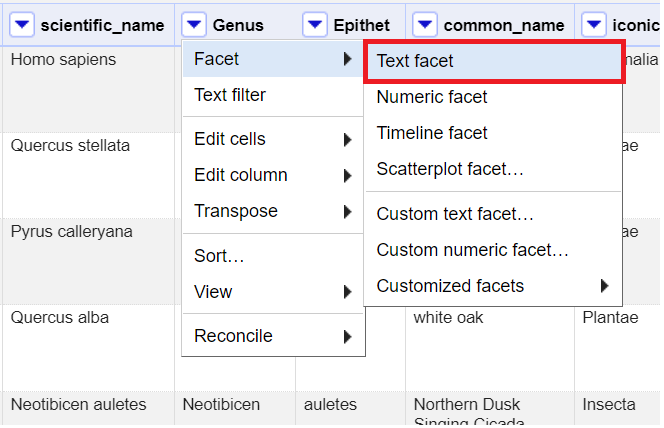Select Timeline facet option
This screenshot has height=428, width=664.
click(494, 133)
